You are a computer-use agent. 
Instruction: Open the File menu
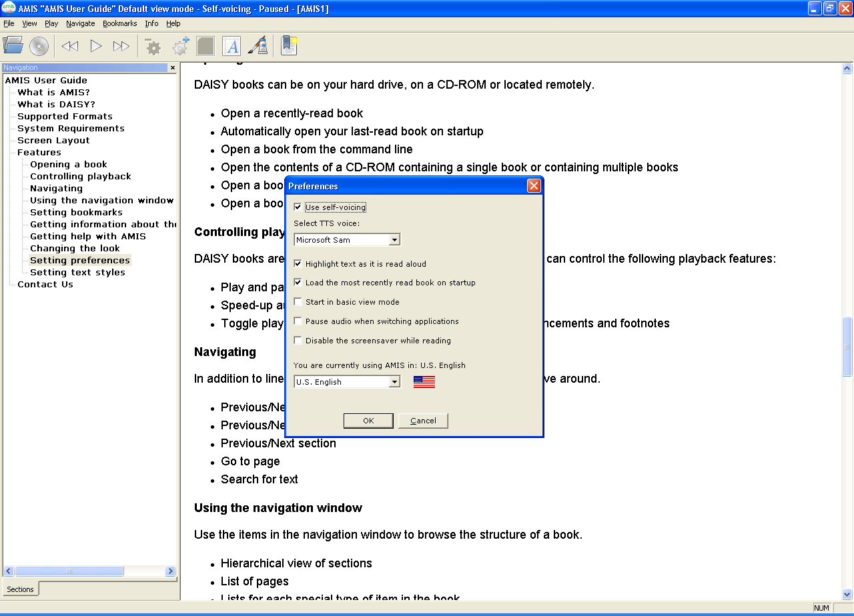[x=9, y=23]
